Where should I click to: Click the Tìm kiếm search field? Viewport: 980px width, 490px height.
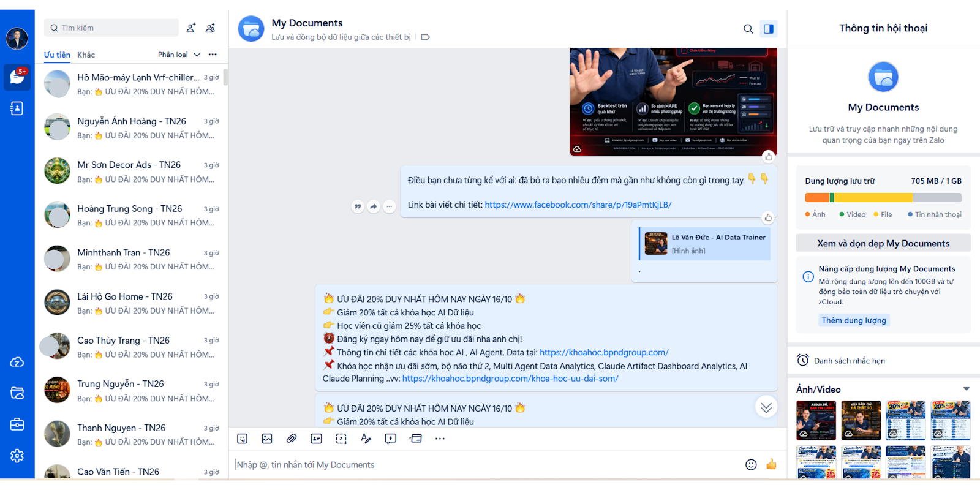coord(111,28)
